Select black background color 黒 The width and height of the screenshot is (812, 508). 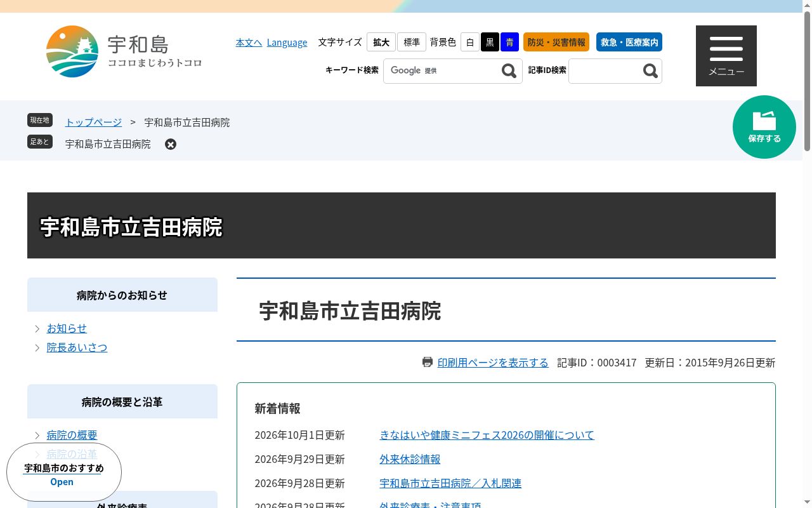[x=490, y=43]
